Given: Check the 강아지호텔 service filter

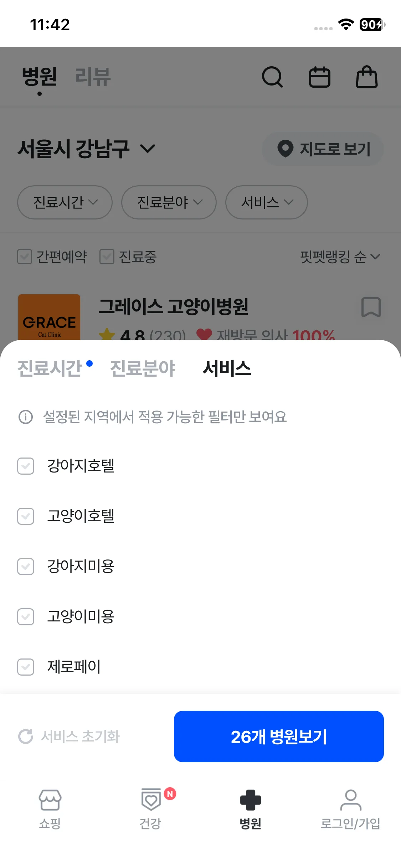Looking at the screenshot, I should (26, 466).
